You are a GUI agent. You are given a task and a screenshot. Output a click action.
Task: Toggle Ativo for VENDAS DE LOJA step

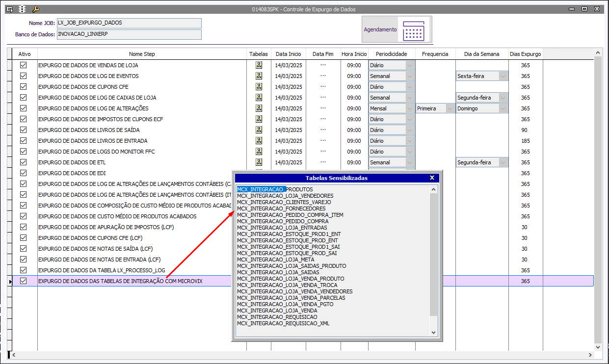(23, 65)
